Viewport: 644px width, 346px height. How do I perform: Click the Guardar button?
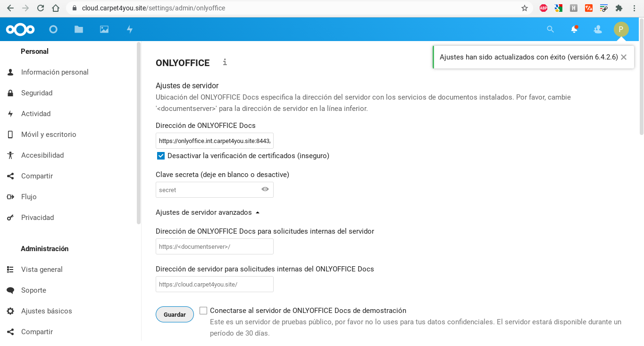tap(175, 314)
